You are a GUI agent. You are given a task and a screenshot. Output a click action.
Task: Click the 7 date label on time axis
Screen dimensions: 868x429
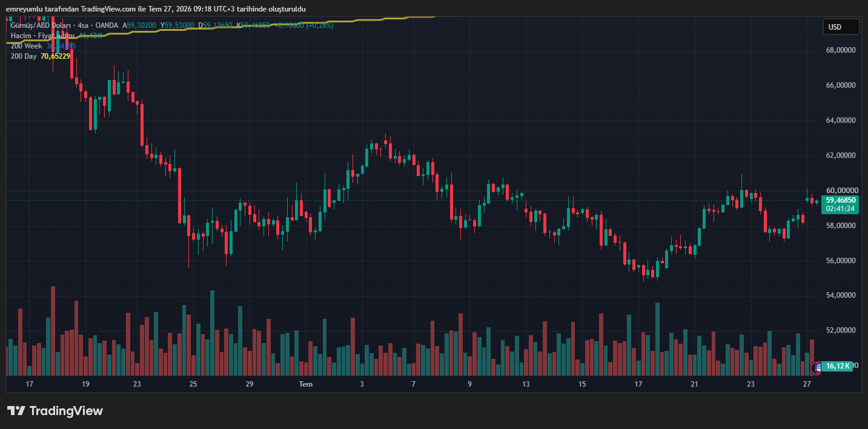[413, 384]
